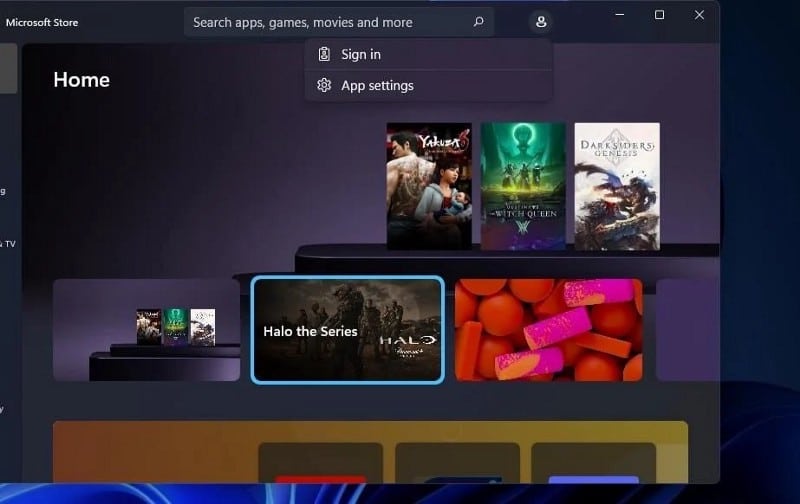Select the games collection carousel card
Viewport: 800px width, 504px height.
[146, 330]
